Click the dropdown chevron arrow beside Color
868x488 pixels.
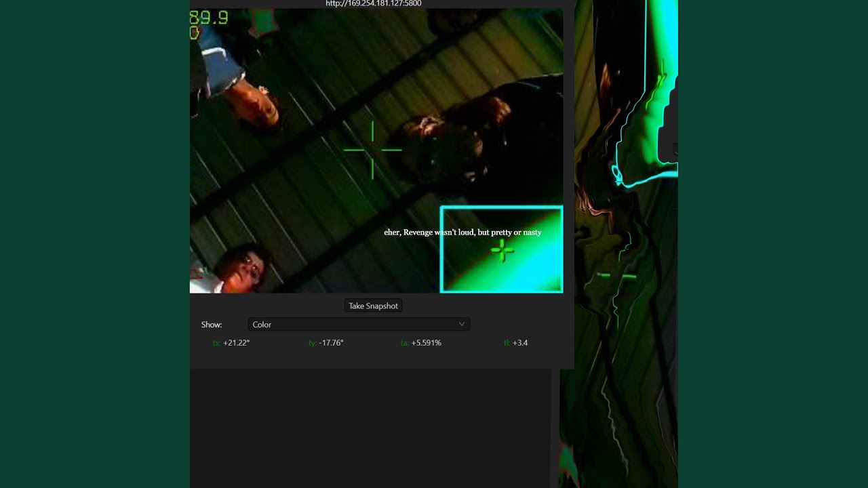[x=461, y=324]
